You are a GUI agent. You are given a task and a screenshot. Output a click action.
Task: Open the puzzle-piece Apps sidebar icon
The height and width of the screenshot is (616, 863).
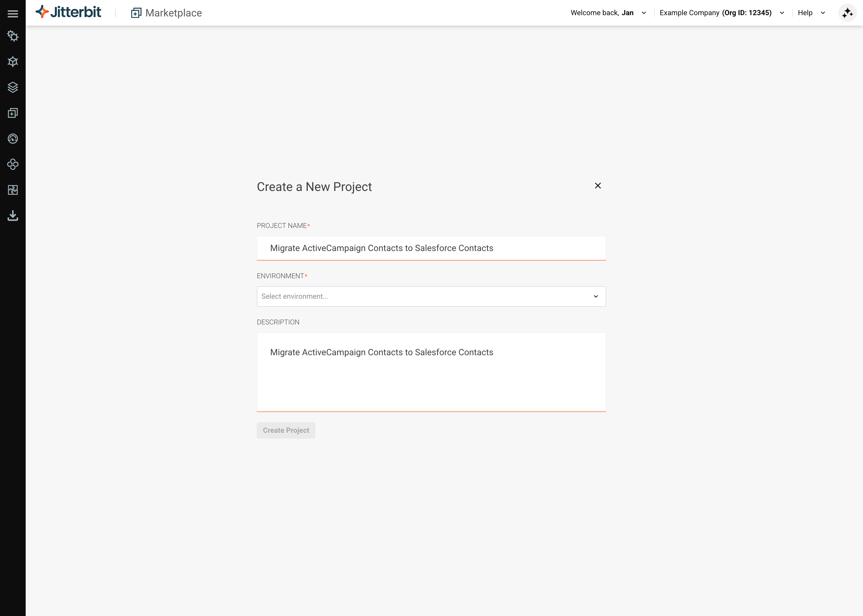click(x=13, y=190)
